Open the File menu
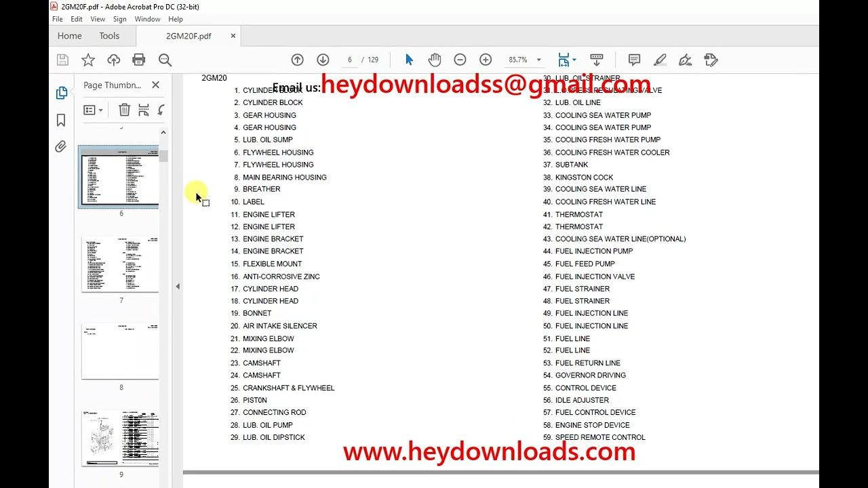 click(58, 19)
